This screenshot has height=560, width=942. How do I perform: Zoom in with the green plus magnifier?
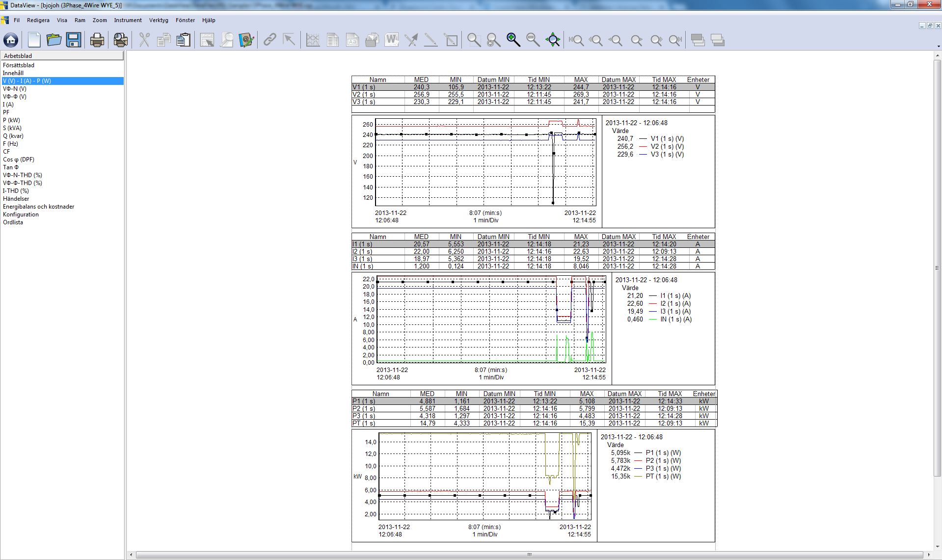click(513, 40)
